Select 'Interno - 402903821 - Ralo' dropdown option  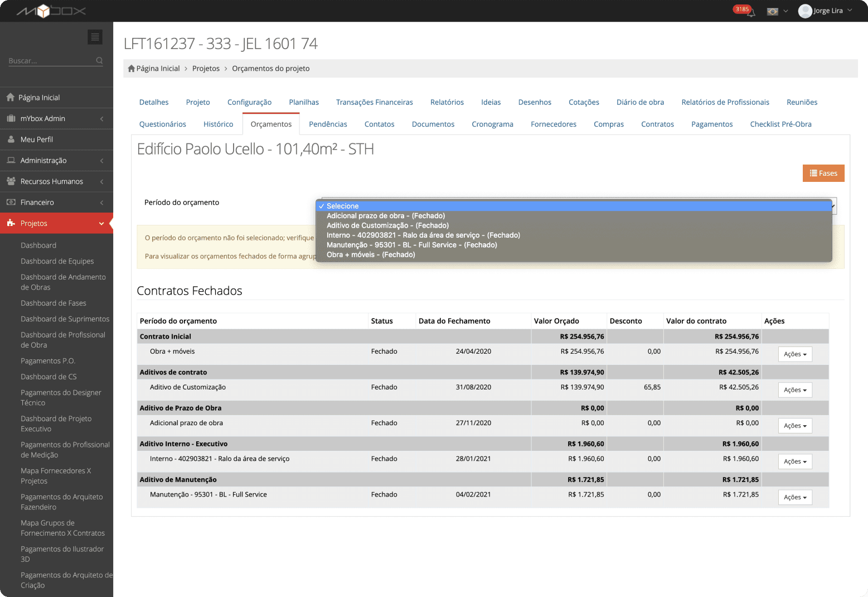574,235
